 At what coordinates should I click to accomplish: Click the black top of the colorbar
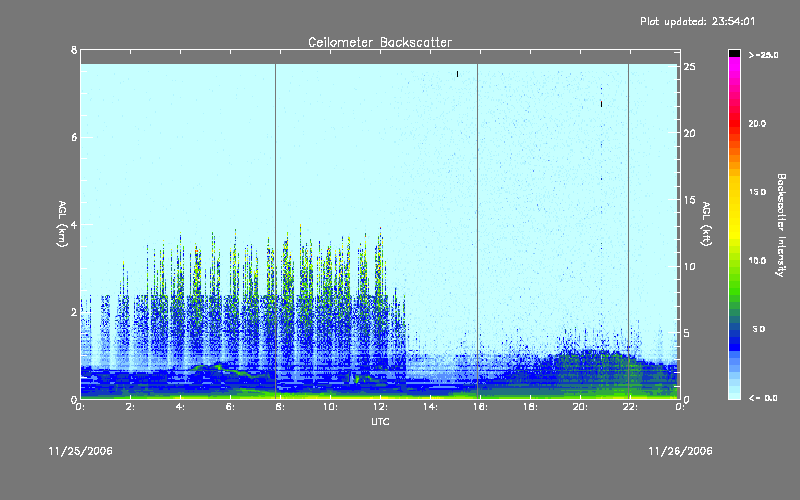[x=734, y=53]
